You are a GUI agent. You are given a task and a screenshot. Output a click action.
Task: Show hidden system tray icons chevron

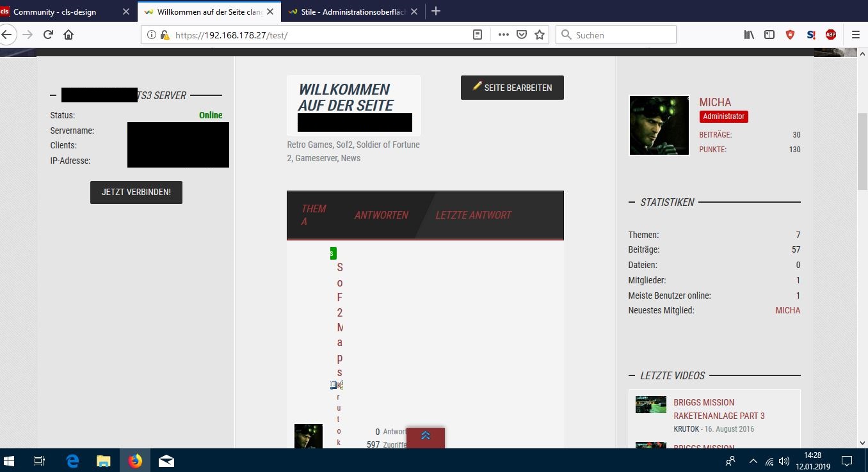coord(753,461)
